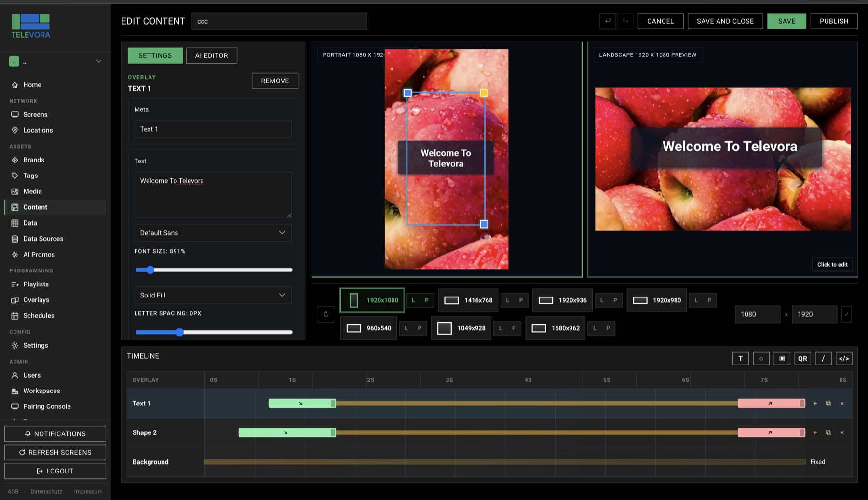868x500 pixels.
Task: Click the width field showing 1080
Action: pyautogui.click(x=757, y=314)
